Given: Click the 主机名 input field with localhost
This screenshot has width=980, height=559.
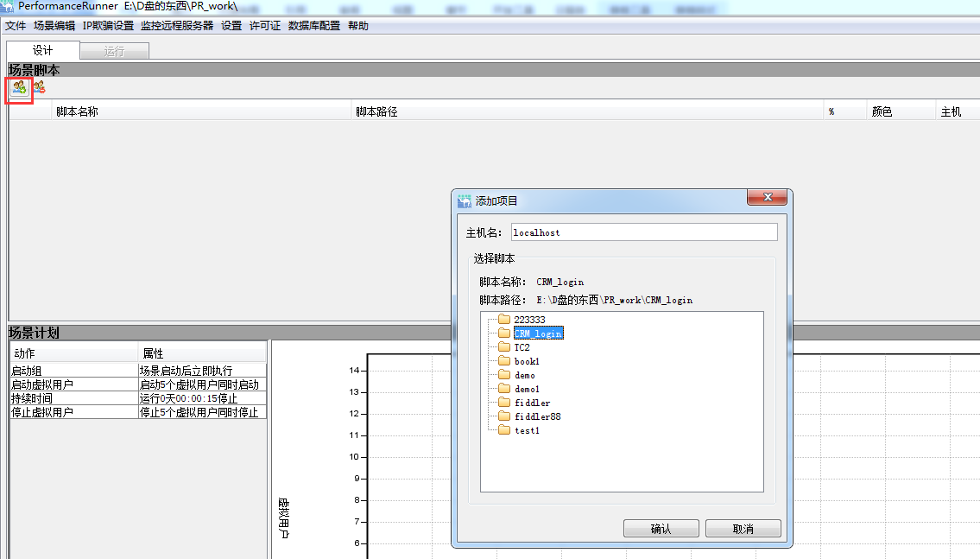Looking at the screenshot, I should [643, 232].
